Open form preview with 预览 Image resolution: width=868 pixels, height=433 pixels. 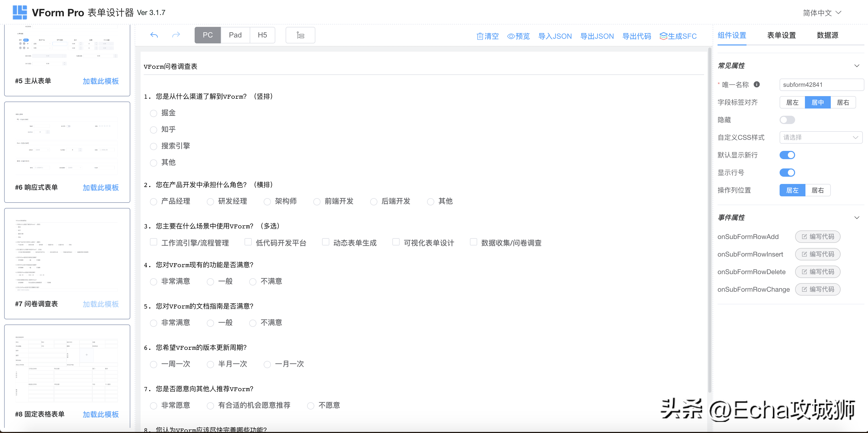point(519,36)
